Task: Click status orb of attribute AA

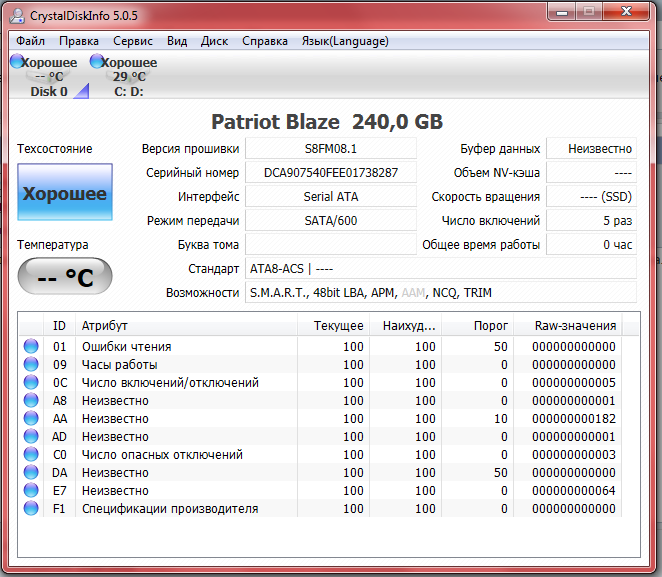Action: point(31,418)
